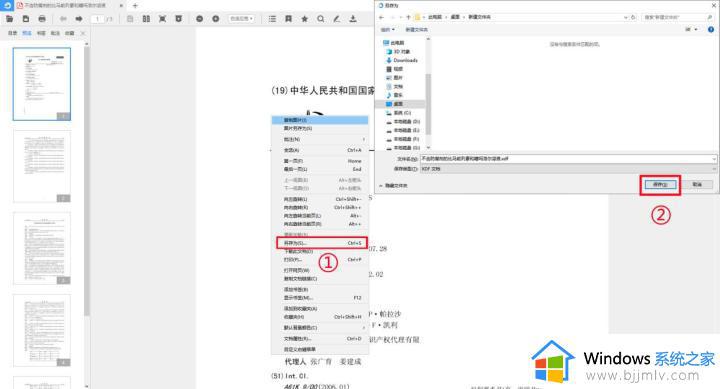
Task: Select page 3 thumbnail in sidebar
Action: tap(42, 248)
